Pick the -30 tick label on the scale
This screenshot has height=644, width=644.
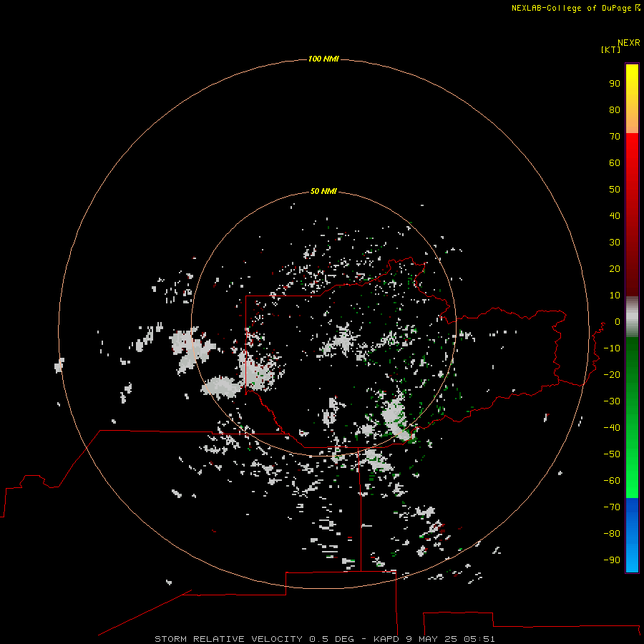[x=612, y=401]
